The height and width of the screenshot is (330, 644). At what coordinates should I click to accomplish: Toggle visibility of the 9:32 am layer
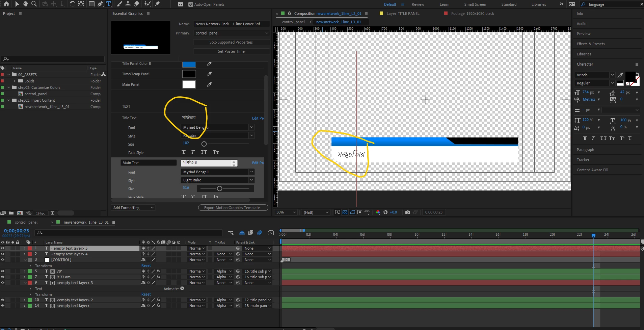[3, 277]
